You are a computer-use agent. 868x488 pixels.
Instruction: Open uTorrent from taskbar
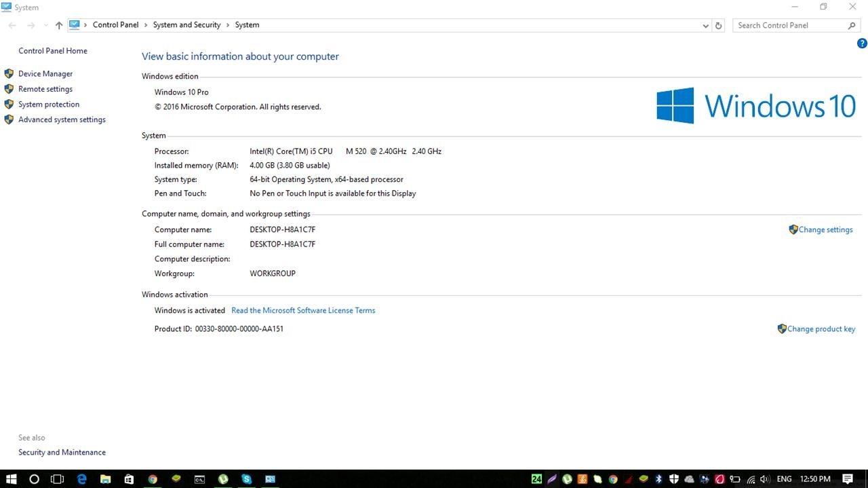pos(223,478)
